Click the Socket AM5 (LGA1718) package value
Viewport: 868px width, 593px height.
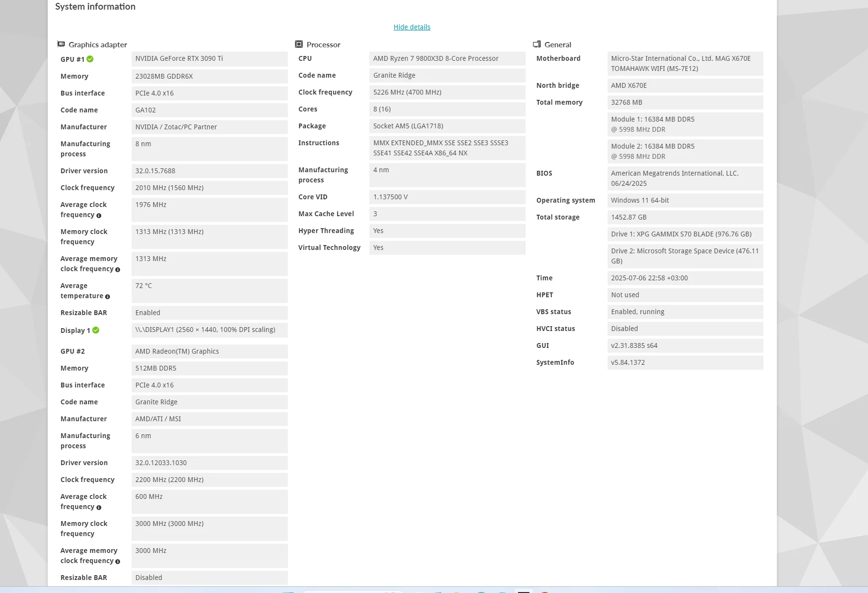click(448, 126)
